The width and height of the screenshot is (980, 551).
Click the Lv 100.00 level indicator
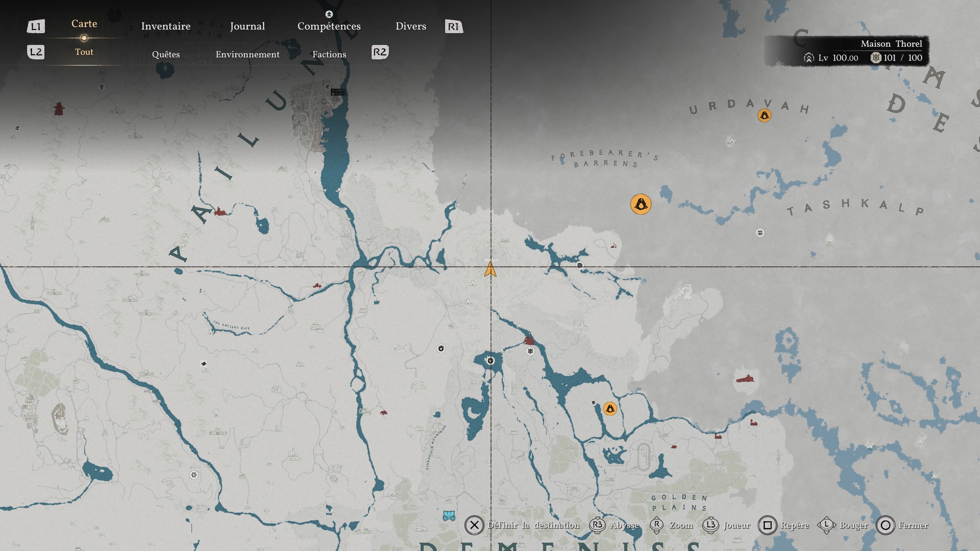838,58
